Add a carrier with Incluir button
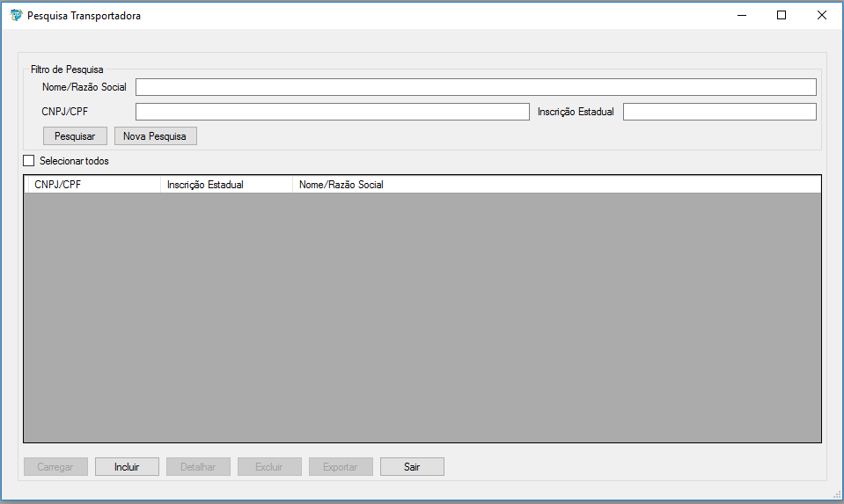Viewport: 844px width, 504px height. [x=127, y=467]
